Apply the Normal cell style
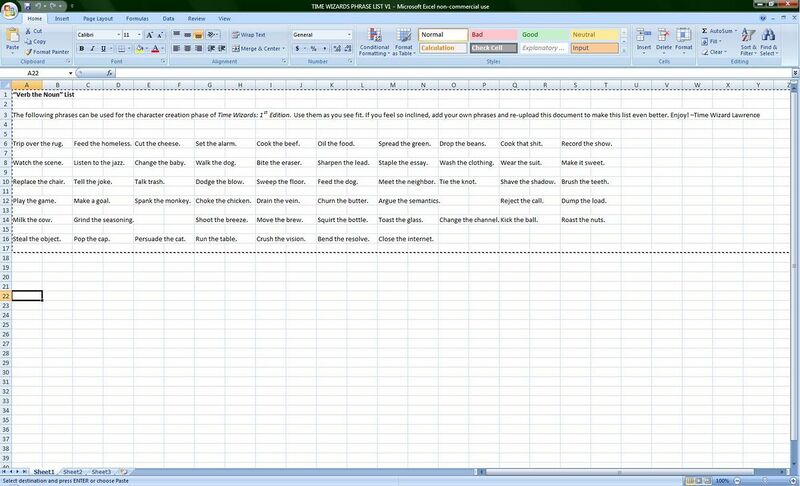Screen dimensions: 800x486 (x=443, y=35)
